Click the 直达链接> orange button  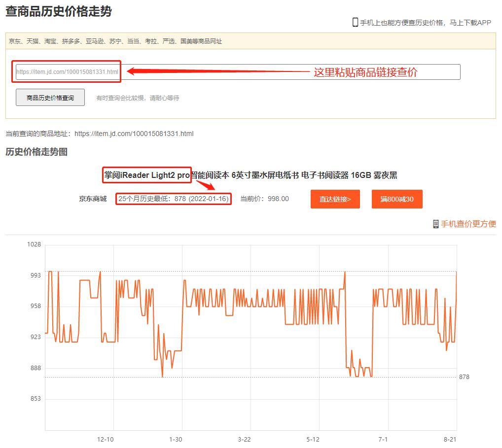[335, 199]
